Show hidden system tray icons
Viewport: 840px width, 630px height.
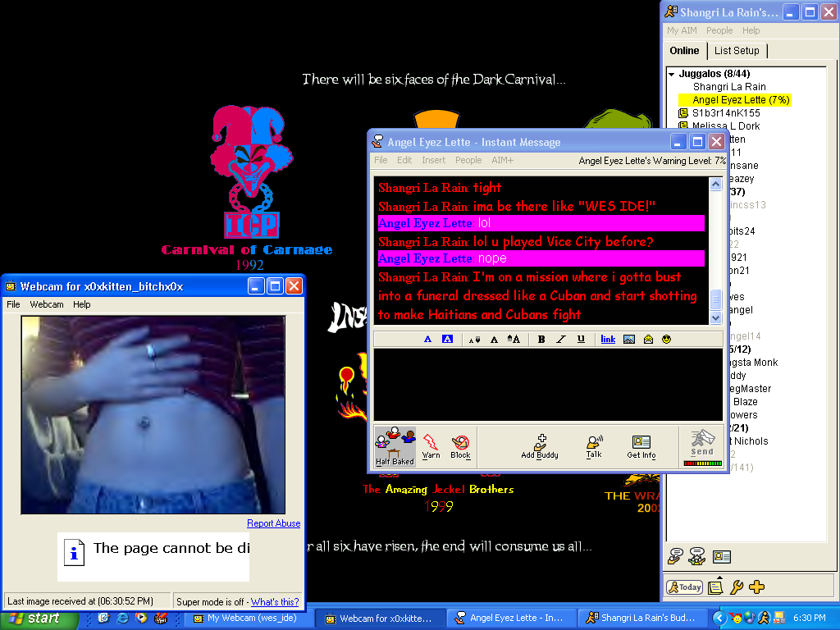[719, 618]
